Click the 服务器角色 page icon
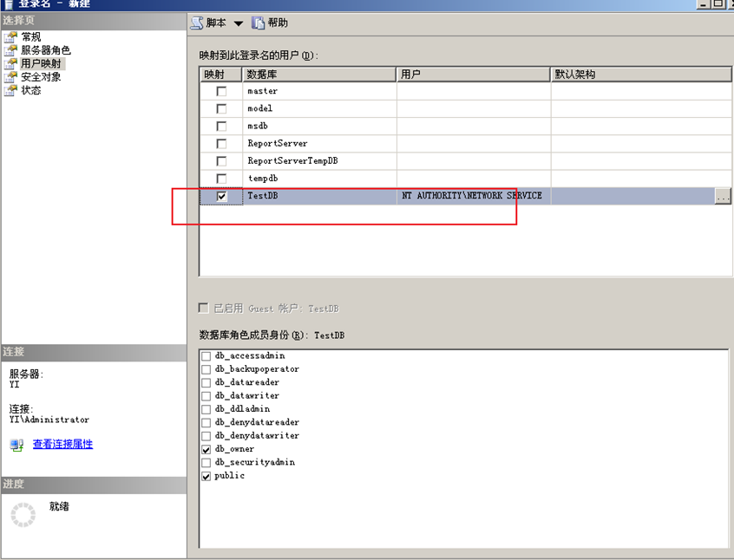The height and width of the screenshot is (560, 734). click(x=10, y=50)
